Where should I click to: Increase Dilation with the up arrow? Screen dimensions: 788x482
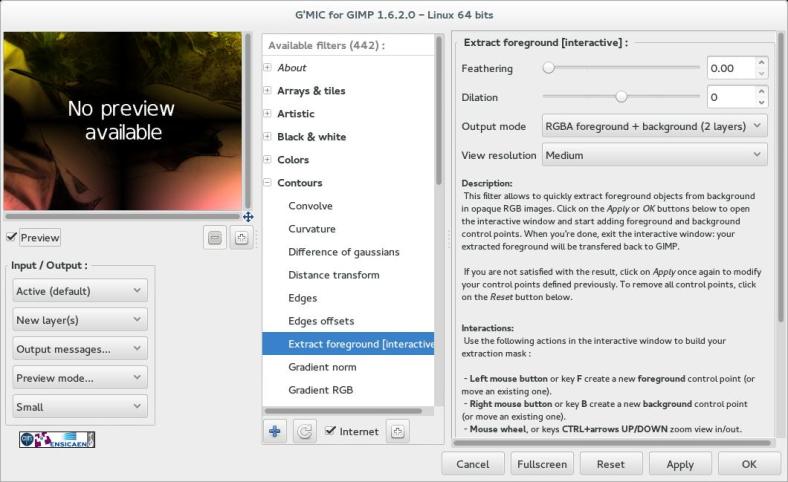[761, 91]
